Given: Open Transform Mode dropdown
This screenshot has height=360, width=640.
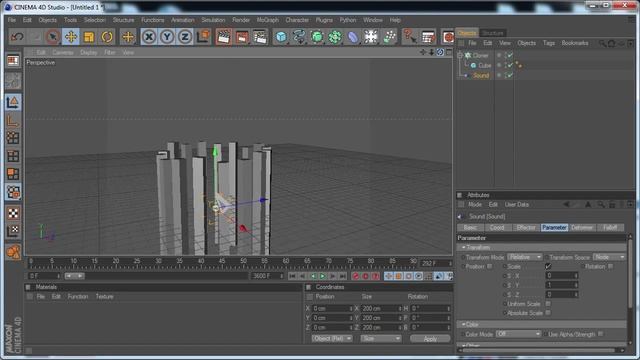Looking at the screenshot, I should 524,257.
